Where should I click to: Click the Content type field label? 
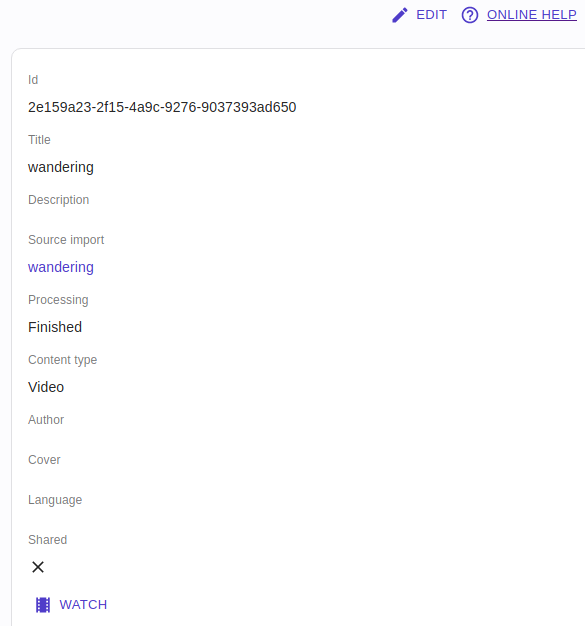pyautogui.click(x=63, y=360)
